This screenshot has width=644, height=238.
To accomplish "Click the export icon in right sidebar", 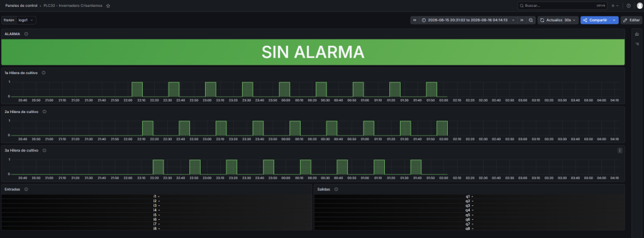I will pyautogui.click(x=637, y=35).
